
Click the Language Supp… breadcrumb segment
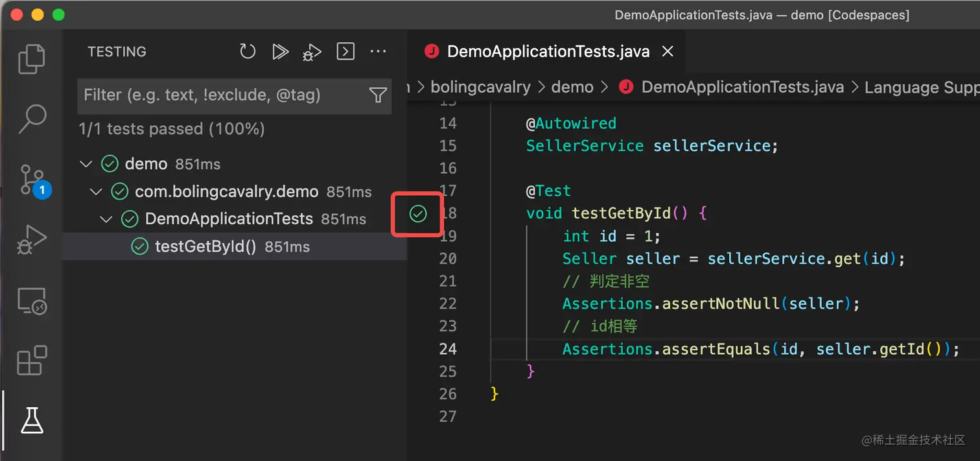coord(922,87)
